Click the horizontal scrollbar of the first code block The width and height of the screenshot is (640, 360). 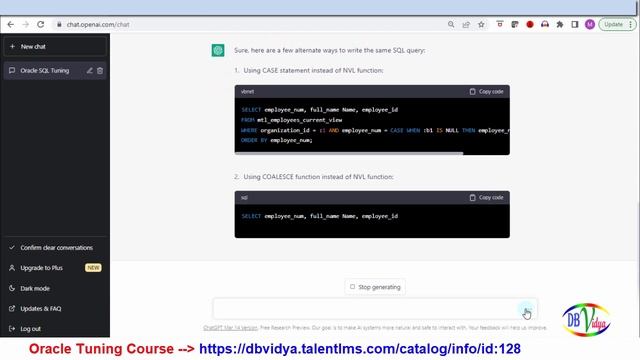coord(349,153)
